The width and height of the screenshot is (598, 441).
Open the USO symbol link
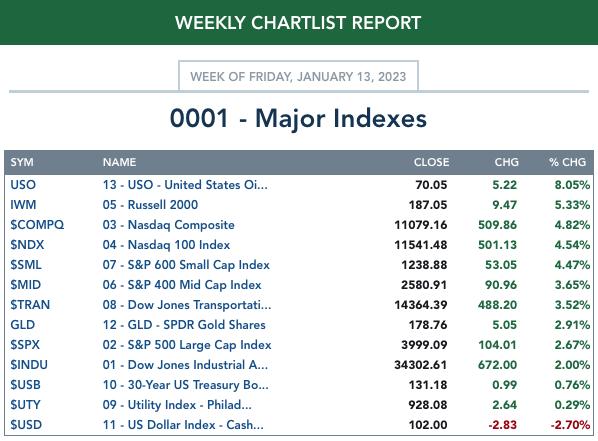point(23,185)
